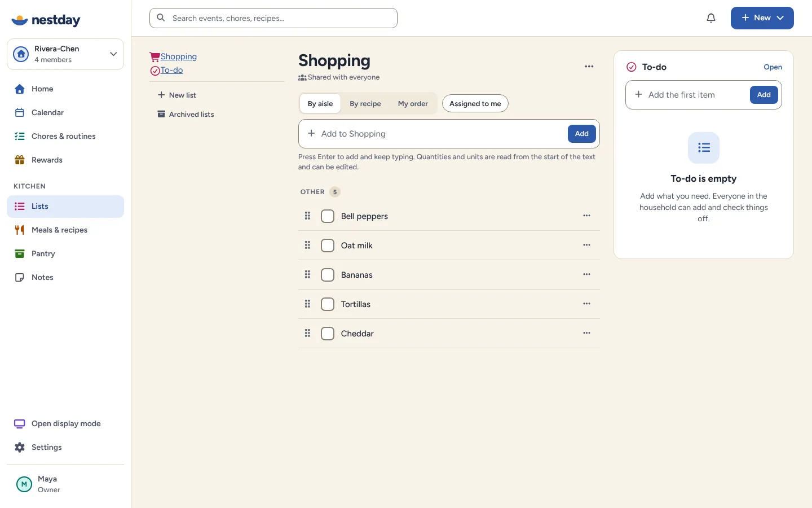Check off Tortillas
Image resolution: width=812 pixels, height=508 pixels.
[x=328, y=304]
